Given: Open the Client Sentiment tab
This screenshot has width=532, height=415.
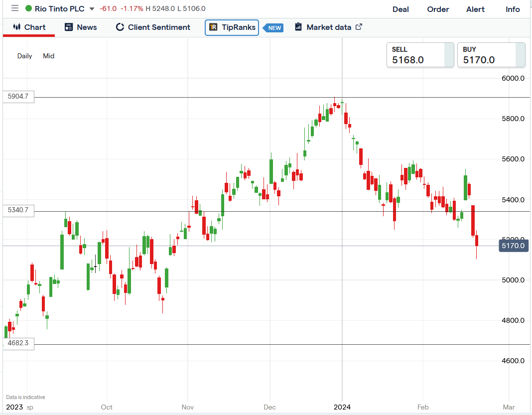Looking at the screenshot, I should coord(153,27).
